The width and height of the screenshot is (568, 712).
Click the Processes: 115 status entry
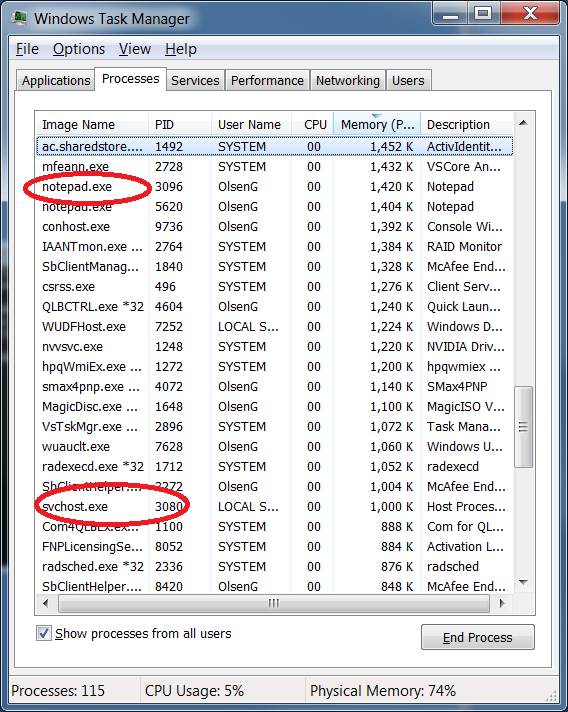point(58,690)
